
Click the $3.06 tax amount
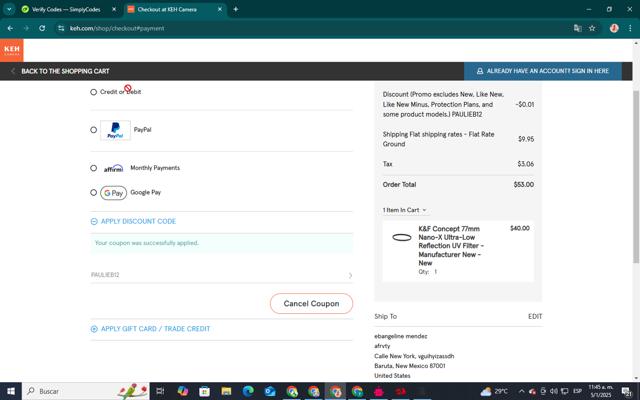526,164
